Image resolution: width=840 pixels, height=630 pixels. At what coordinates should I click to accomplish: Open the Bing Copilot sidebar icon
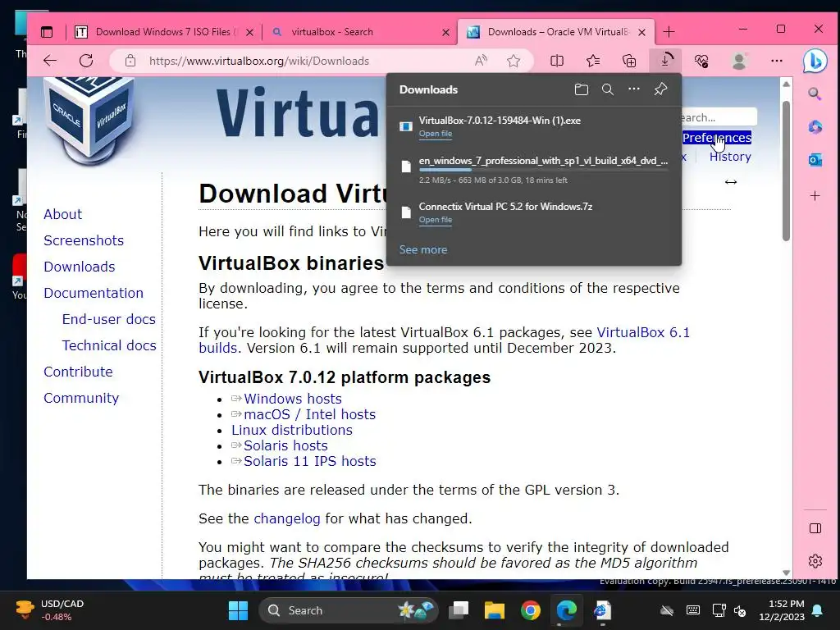point(815,61)
